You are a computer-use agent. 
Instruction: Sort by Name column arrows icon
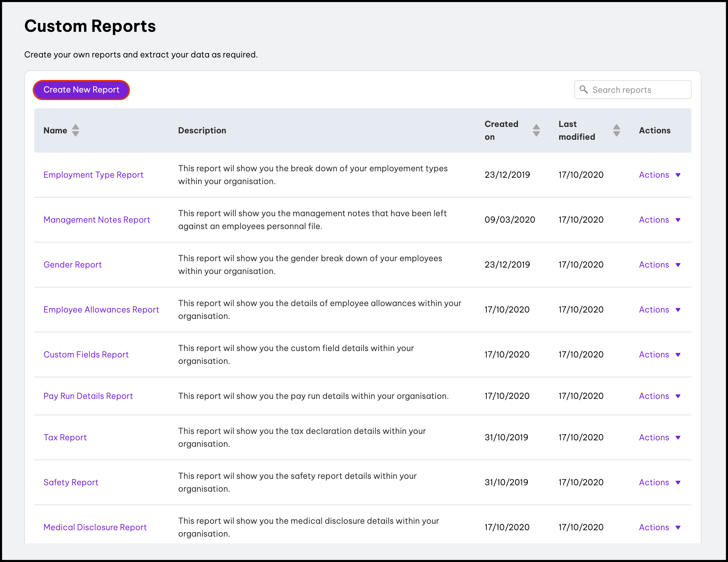(x=76, y=131)
